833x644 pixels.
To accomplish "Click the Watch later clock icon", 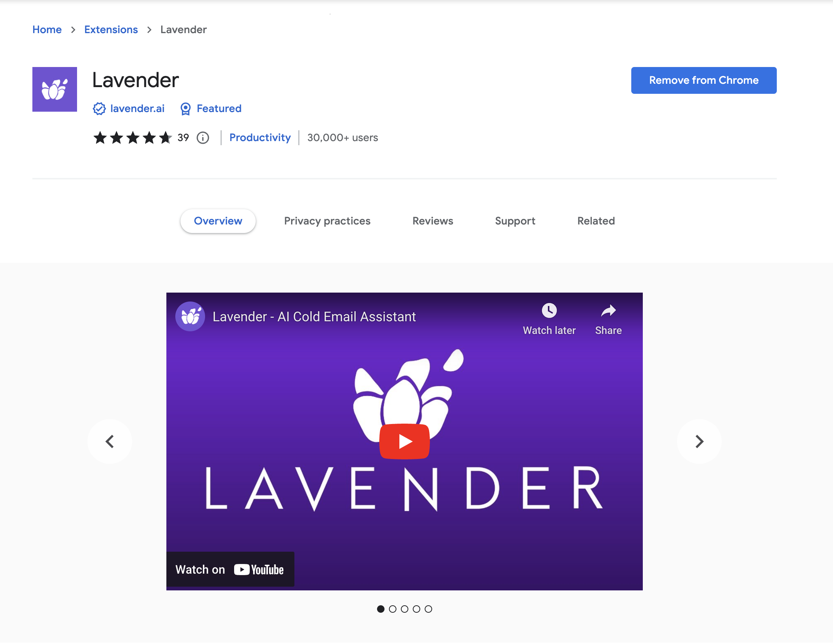I will tap(549, 310).
